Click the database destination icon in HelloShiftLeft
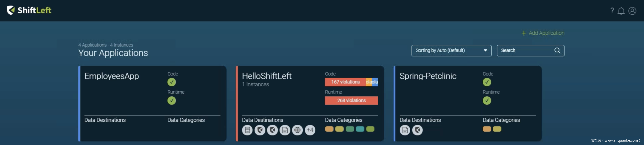 tap(247, 130)
